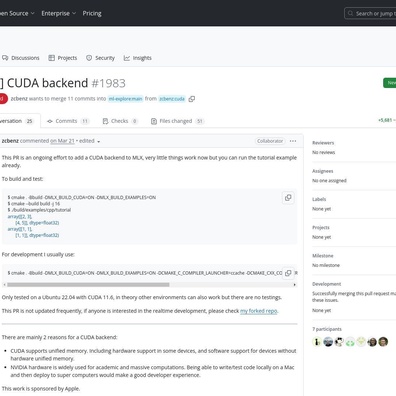This screenshot has width=396, height=396.
Task: Open the Insights tab
Action: [138, 58]
